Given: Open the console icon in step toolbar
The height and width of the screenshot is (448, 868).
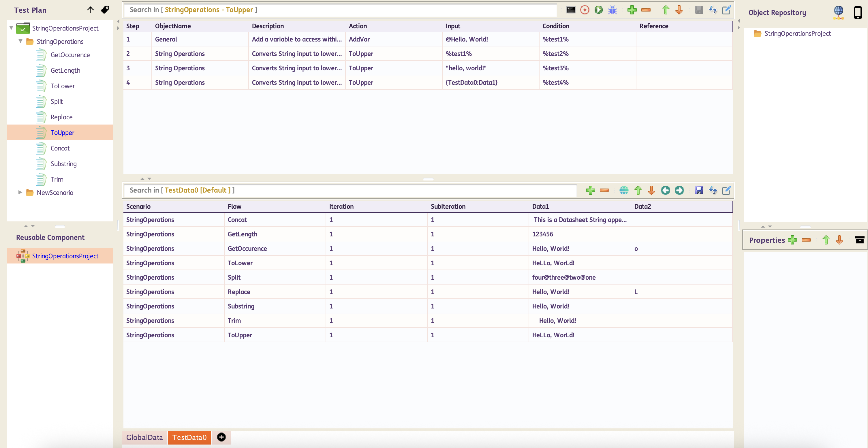Looking at the screenshot, I should (570, 10).
